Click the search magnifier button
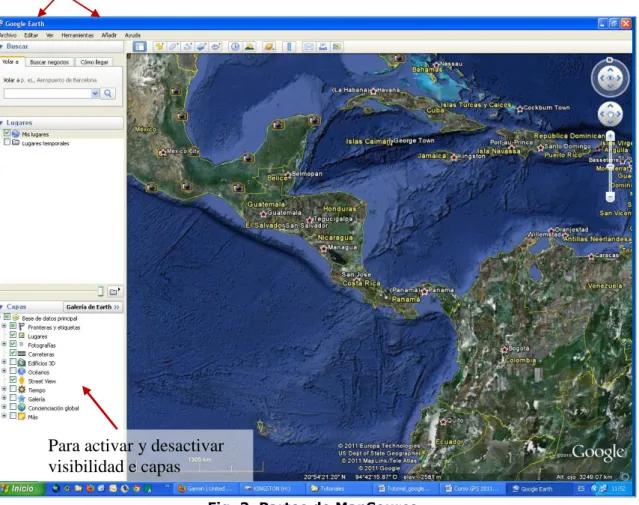 [108, 93]
